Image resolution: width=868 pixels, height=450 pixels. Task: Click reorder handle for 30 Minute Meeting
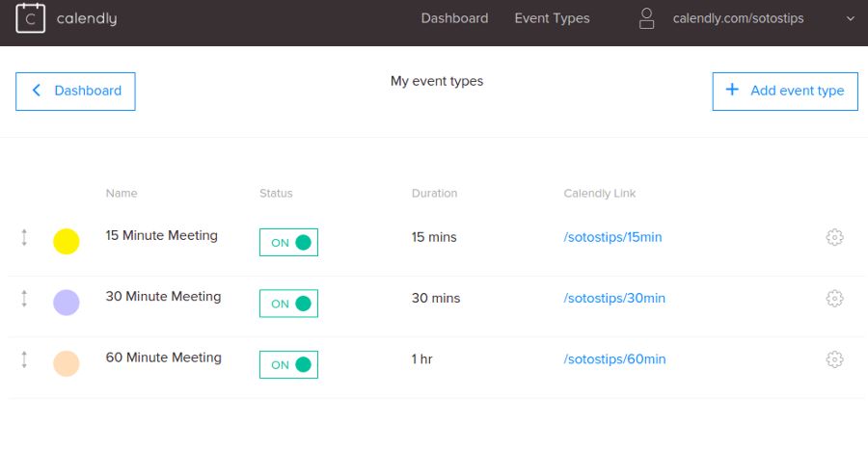[24, 299]
